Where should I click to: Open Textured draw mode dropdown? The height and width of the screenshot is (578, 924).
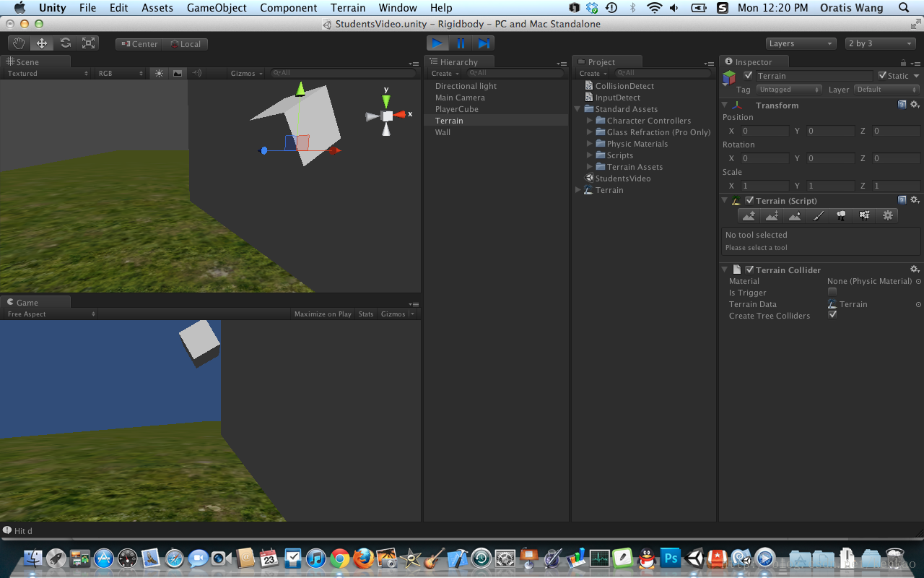[x=48, y=73]
